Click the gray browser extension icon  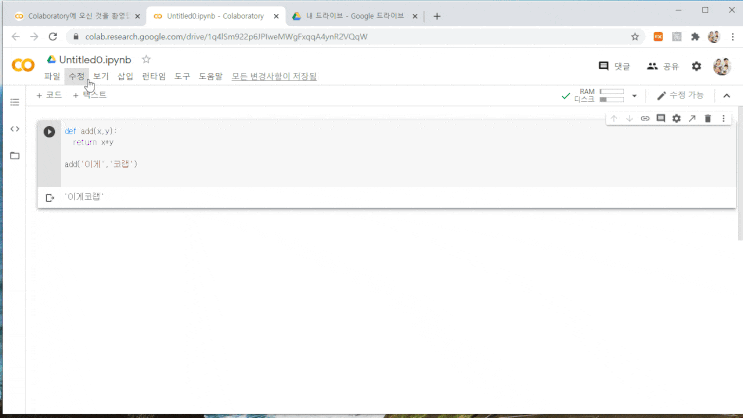(677, 36)
